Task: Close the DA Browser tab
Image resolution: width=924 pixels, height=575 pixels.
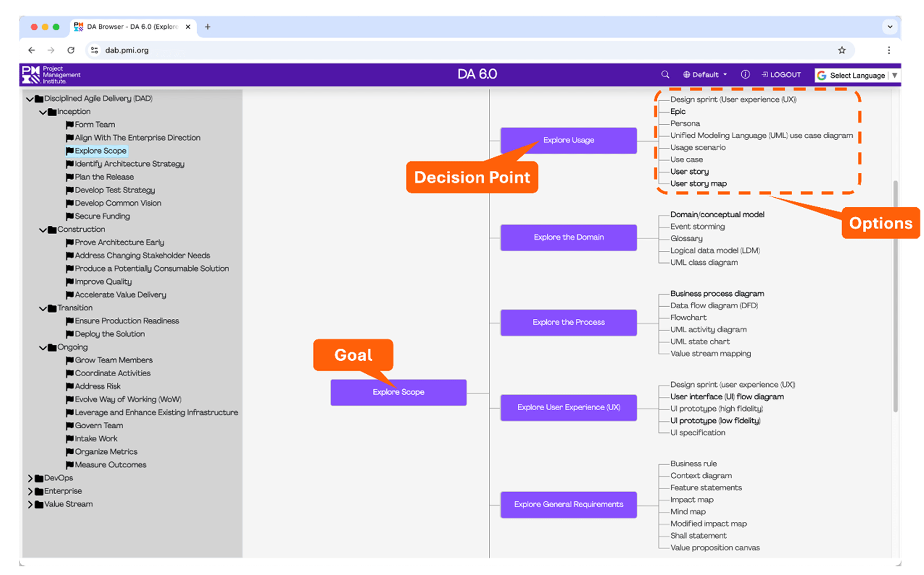Action: click(x=188, y=27)
